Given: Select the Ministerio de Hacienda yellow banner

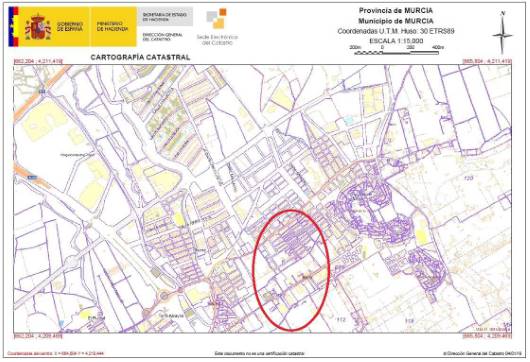Looking at the screenshot, I should click(x=113, y=27).
